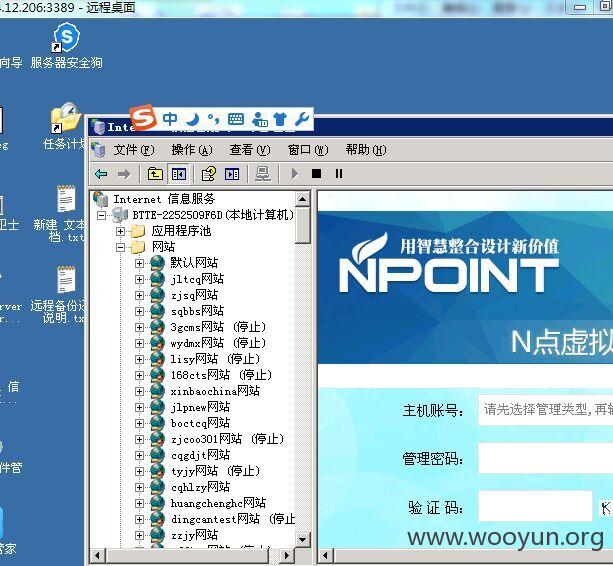Click the start site play button
This screenshot has width=613, height=566.
pos(295,174)
